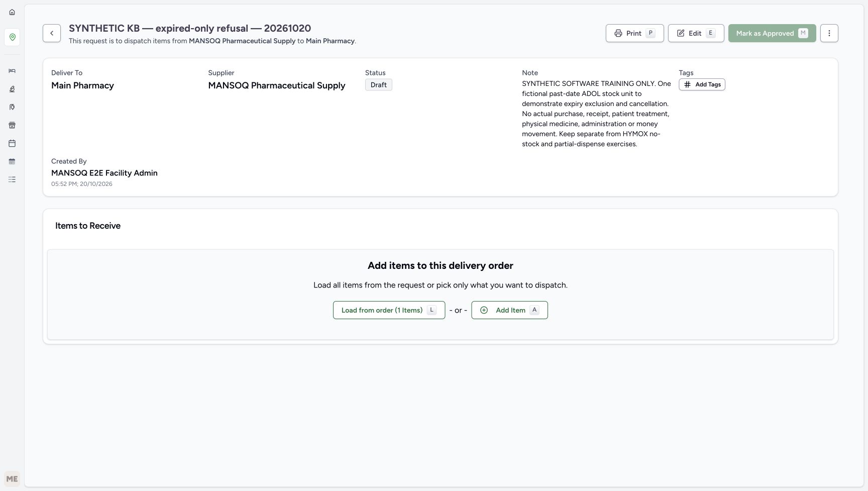Click the 'MANSOQ E2E Facility Admin' creator name
Screen dimensions: 868x491
[104, 173]
